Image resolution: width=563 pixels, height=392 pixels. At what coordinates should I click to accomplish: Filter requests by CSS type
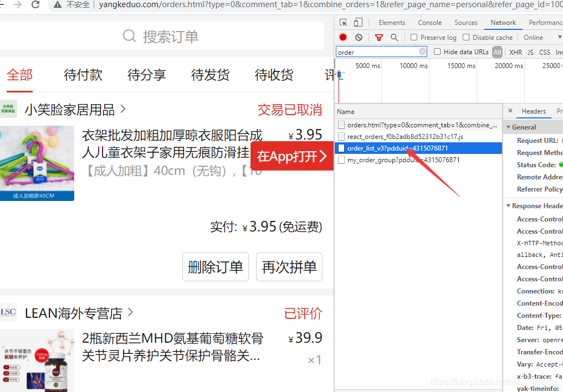click(x=544, y=52)
